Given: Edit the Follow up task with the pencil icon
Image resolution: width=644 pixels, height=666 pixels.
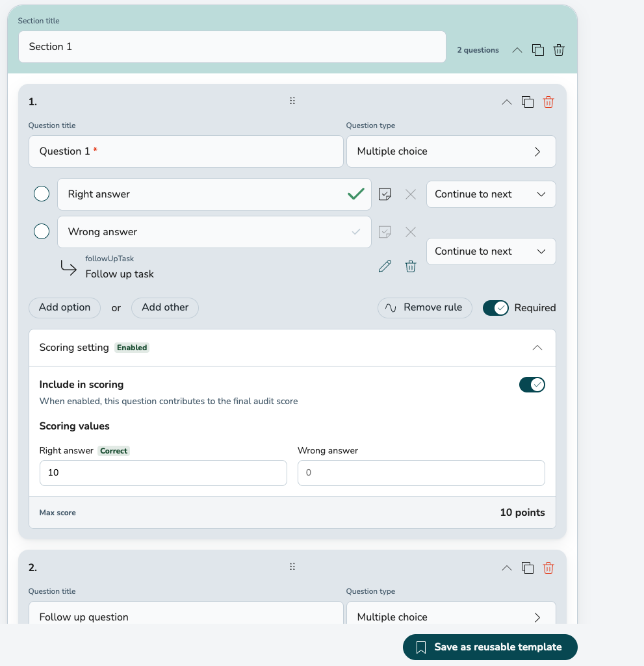Looking at the screenshot, I should click(x=385, y=266).
